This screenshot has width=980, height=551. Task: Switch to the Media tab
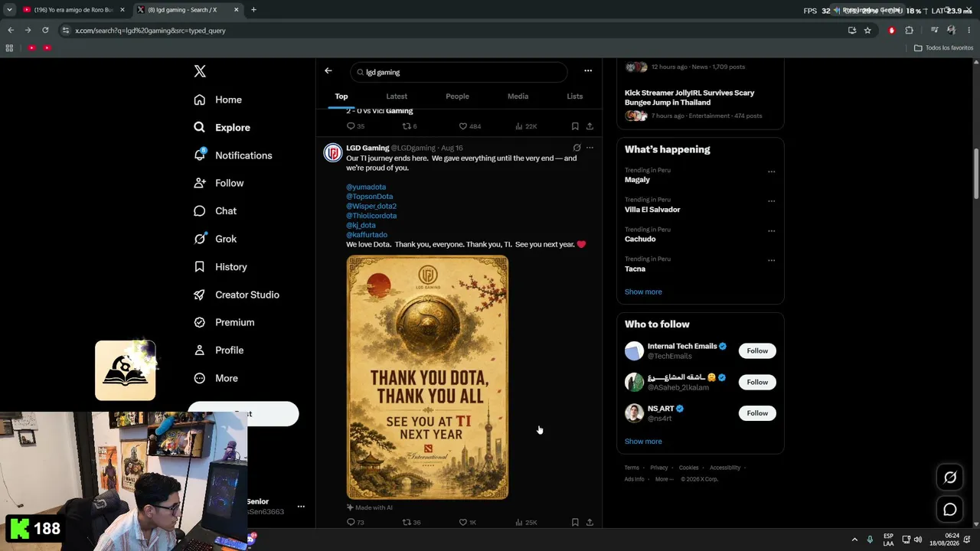[518, 96]
